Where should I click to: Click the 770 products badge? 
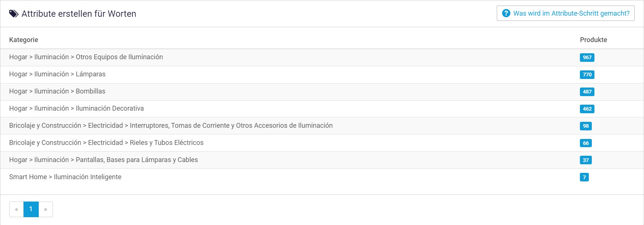[x=587, y=75]
